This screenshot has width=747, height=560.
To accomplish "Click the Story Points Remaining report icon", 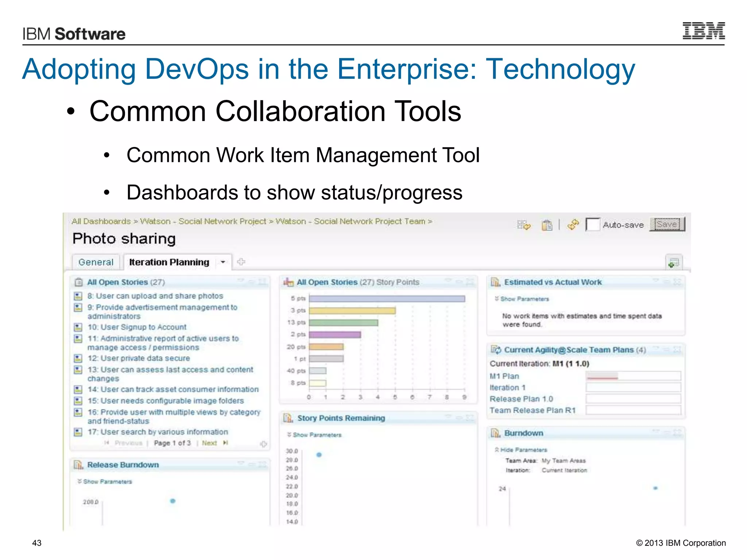I will [288, 418].
